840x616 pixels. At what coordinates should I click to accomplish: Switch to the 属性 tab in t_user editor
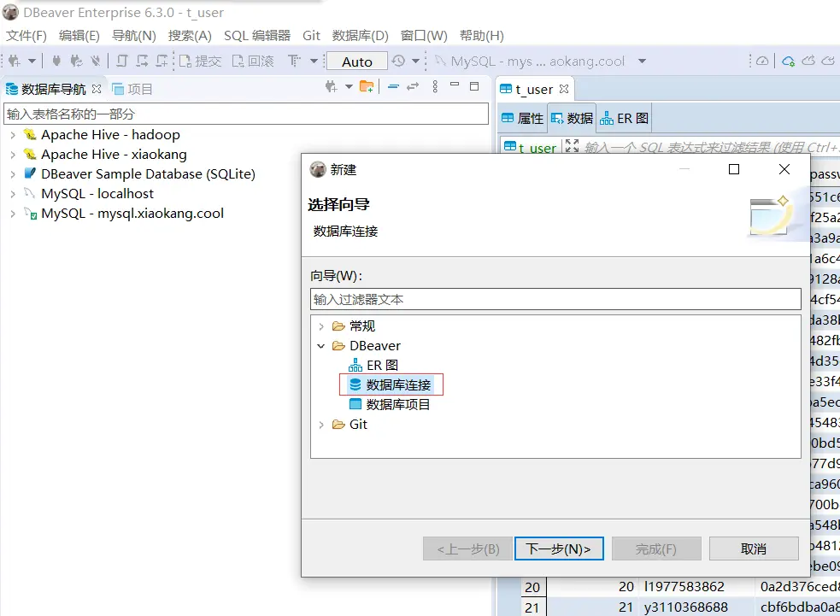pyautogui.click(x=522, y=118)
